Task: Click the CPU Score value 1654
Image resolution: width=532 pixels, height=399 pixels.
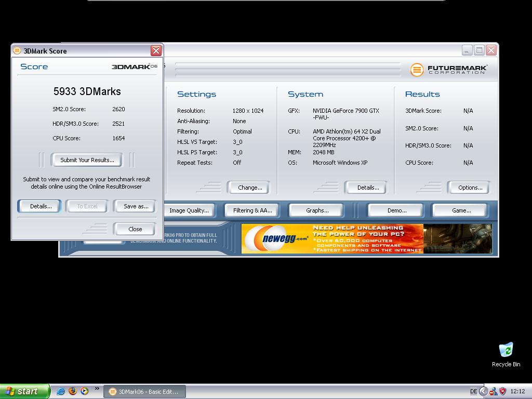Action: pyautogui.click(x=118, y=138)
